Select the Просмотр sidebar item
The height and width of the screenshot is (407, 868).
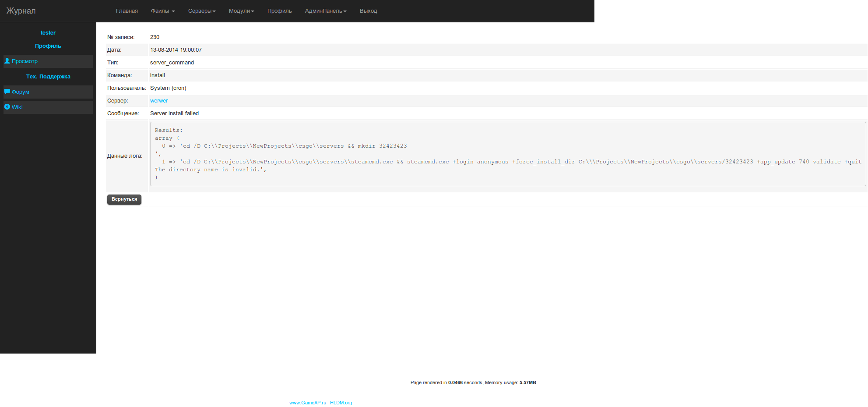coord(25,61)
